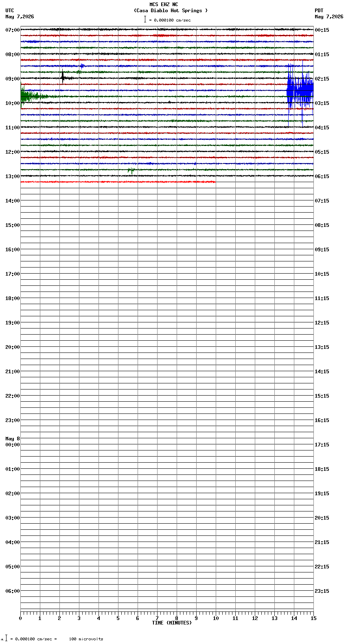This screenshot has height=644, width=346.
Task: Click the 17:15 PDT time label
Action: tap(322, 445)
